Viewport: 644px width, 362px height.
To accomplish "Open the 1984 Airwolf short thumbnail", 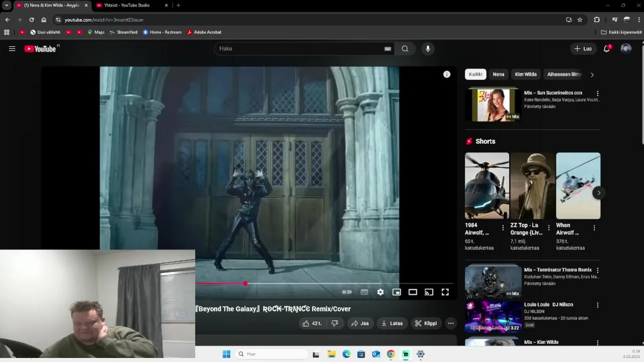I will tap(487, 186).
